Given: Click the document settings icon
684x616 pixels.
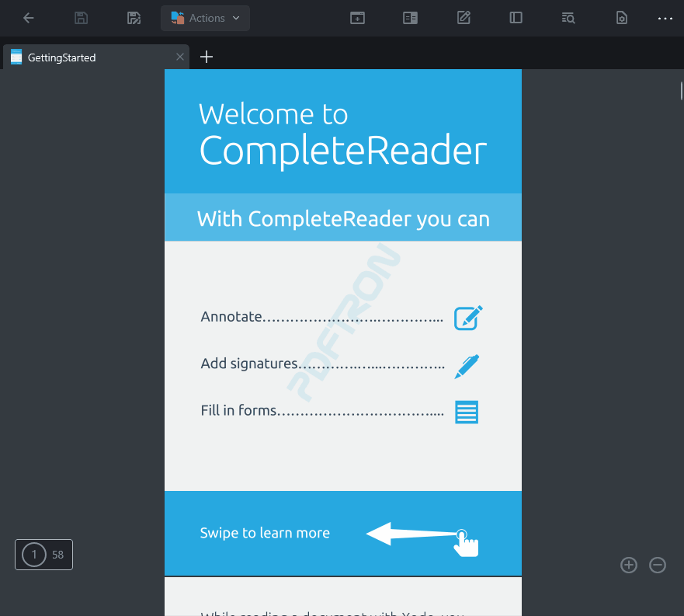Looking at the screenshot, I should coord(621,18).
